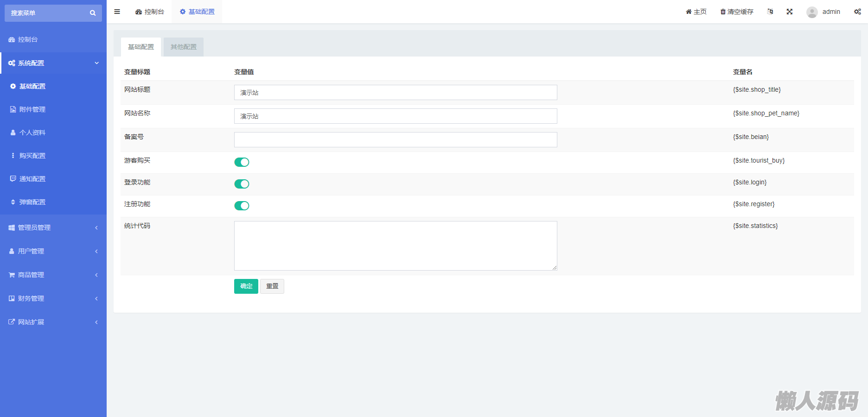
Task: Collapse the 系统配置 menu chevron
Action: [96, 63]
